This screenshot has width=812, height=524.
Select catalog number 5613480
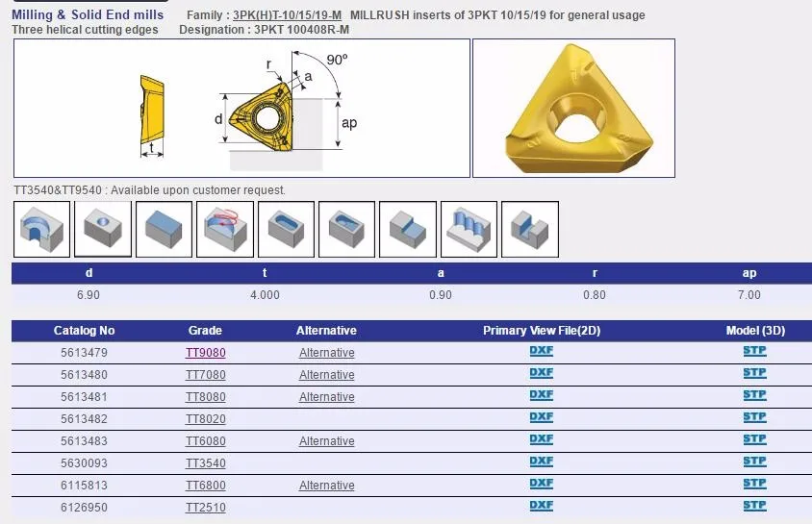coord(84,375)
